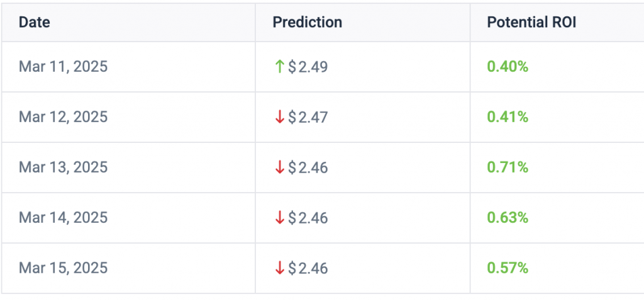The width and height of the screenshot is (644, 301).
Task: Select the Mar 13, 2025 date cell
Action: [63, 168]
